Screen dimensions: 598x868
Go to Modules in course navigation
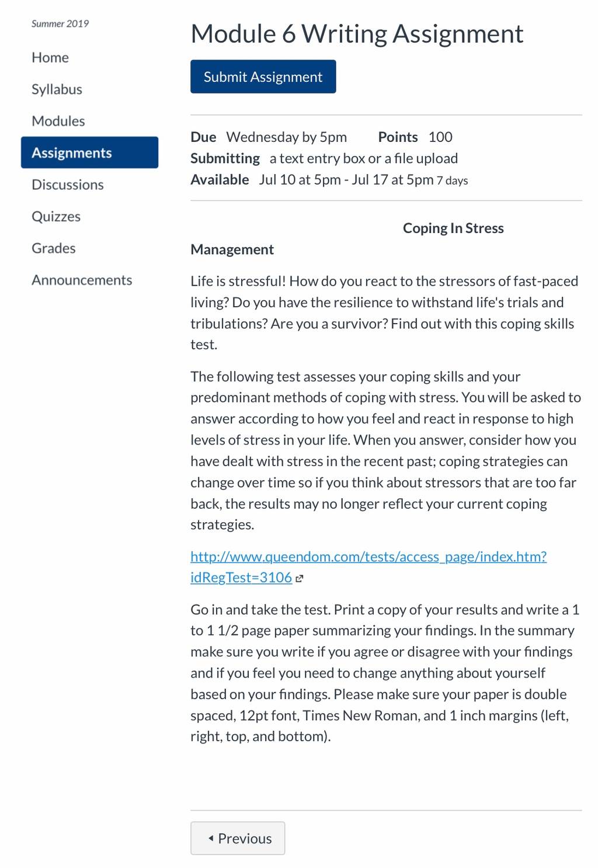[x=58, y=121]
